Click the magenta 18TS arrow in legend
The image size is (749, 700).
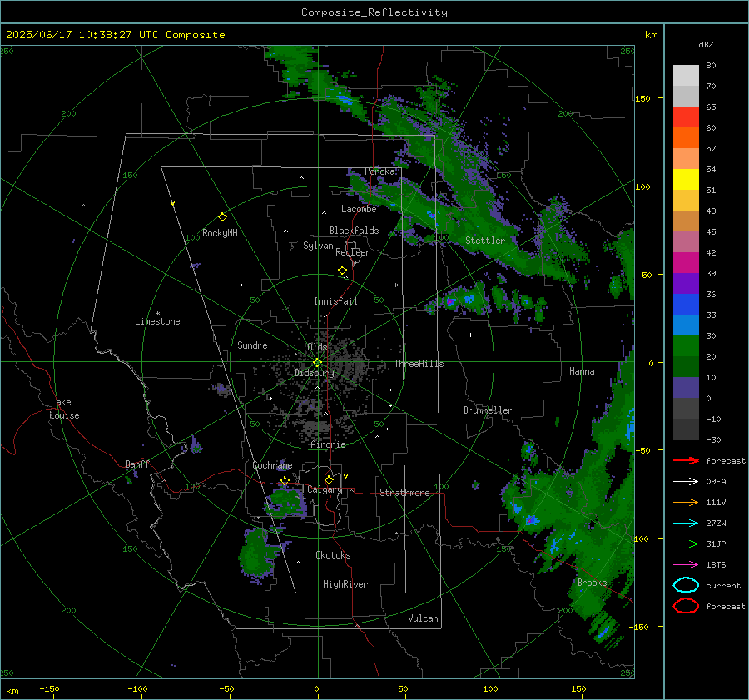click(686, 565)
